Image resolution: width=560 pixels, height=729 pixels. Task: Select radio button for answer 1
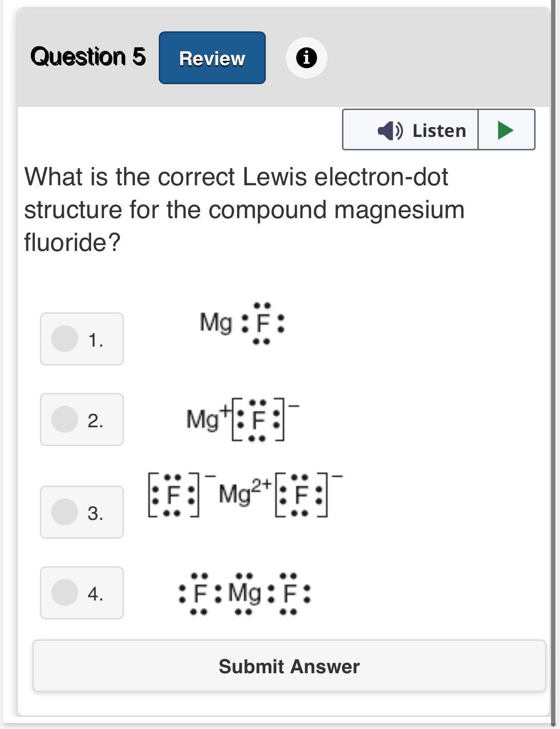(65, 339)
